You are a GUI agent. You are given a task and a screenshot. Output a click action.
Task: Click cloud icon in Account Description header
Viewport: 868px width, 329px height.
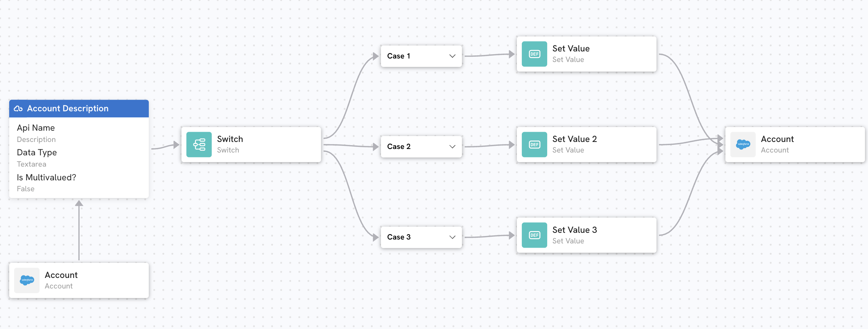click(x=18, y=108)
